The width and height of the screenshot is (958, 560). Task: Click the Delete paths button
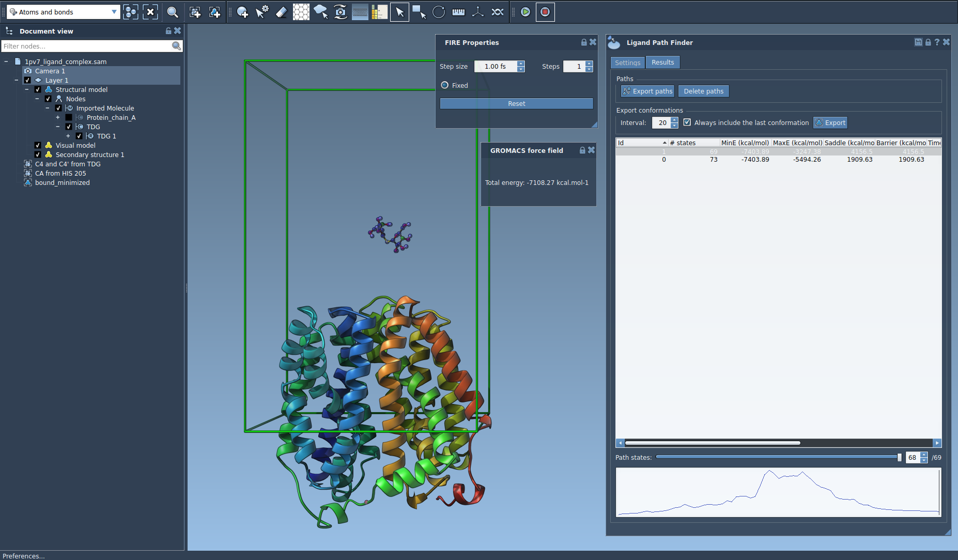pyautogui.click(x=703, y=91)
